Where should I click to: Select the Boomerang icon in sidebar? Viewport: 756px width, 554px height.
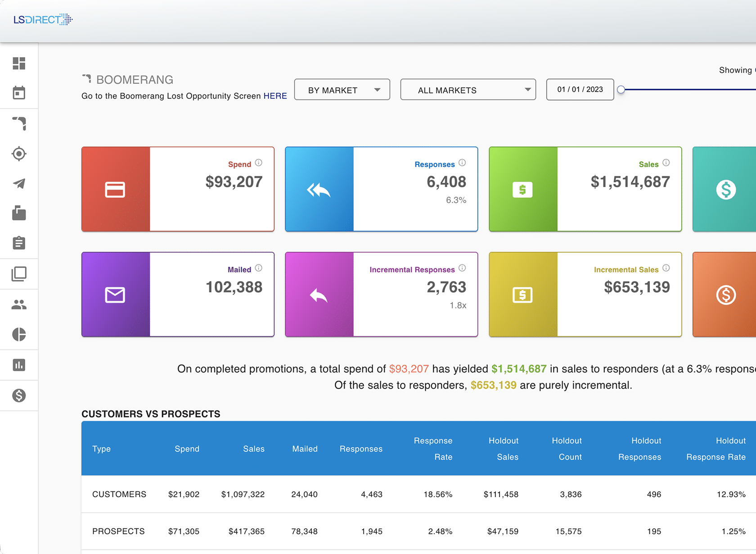[x=19, y=123]
